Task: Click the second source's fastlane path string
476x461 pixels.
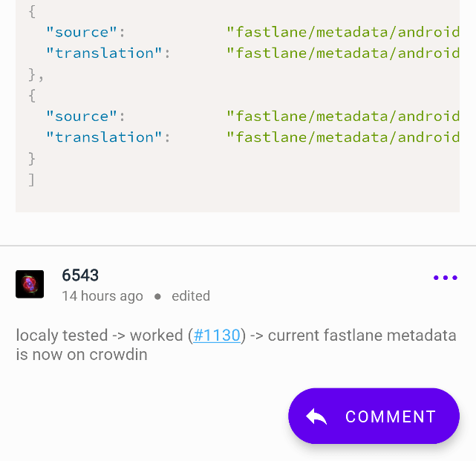Action: 343,117
